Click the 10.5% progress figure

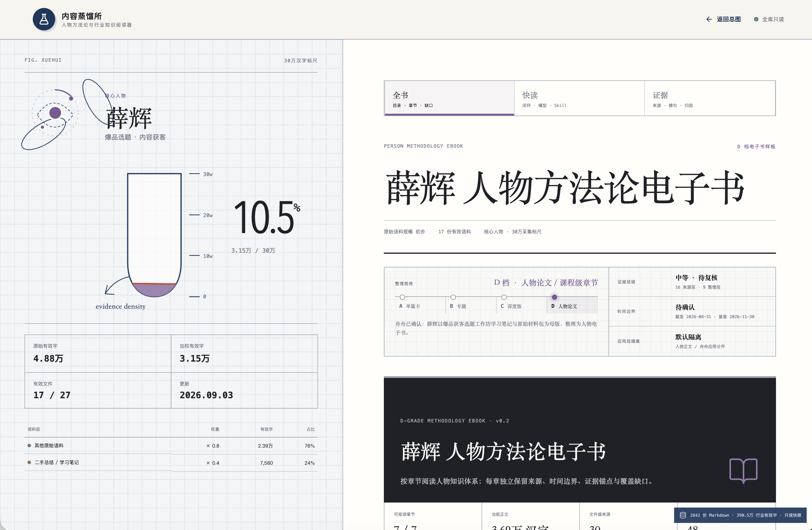coord(267,217)
